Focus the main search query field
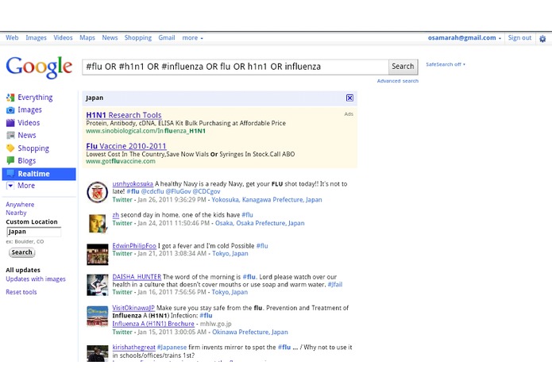 tap(235, 67)
